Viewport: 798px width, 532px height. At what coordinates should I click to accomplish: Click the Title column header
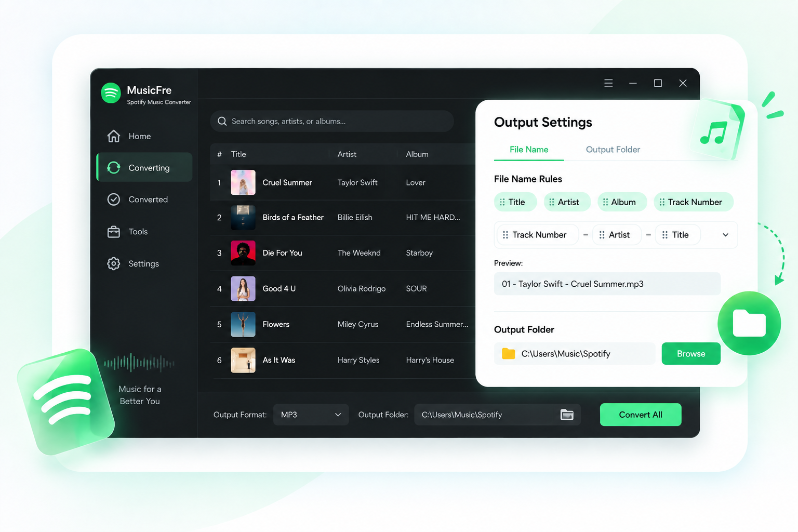(238, 154)
